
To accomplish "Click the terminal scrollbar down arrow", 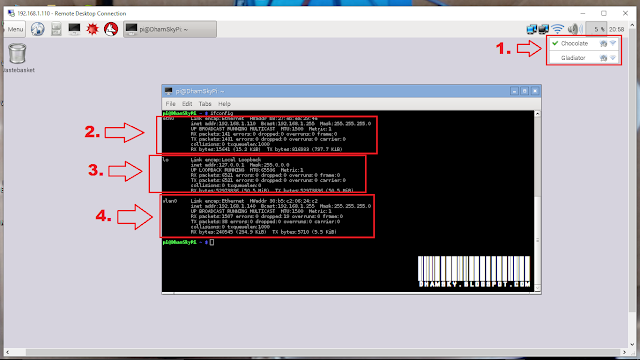I will [x=537, y=288].
